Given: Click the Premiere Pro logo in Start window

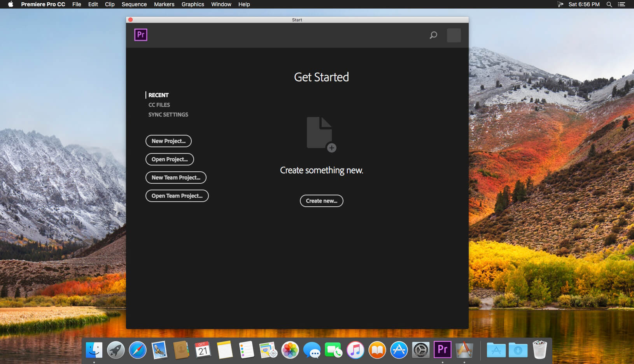Looking at the screenshot, I should pos(141,35).
